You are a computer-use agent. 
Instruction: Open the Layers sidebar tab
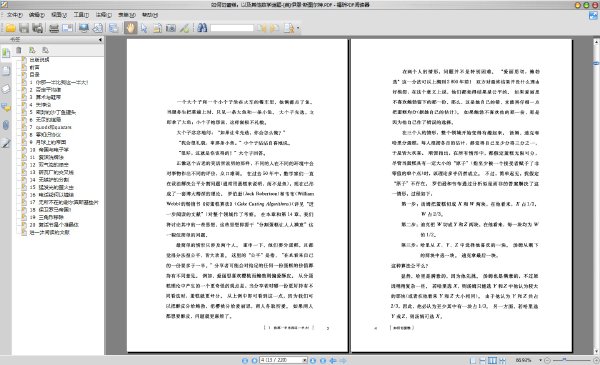6,89
